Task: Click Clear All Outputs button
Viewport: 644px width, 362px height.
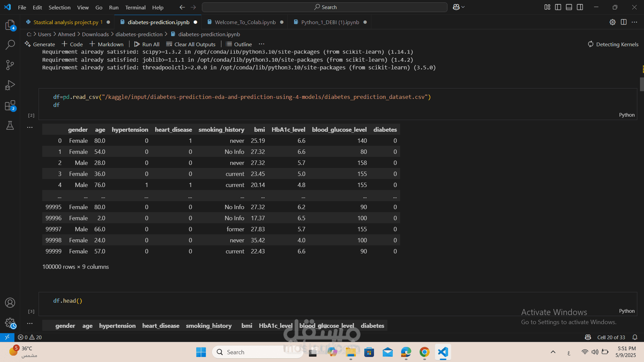Action: (x=191, y=44)
